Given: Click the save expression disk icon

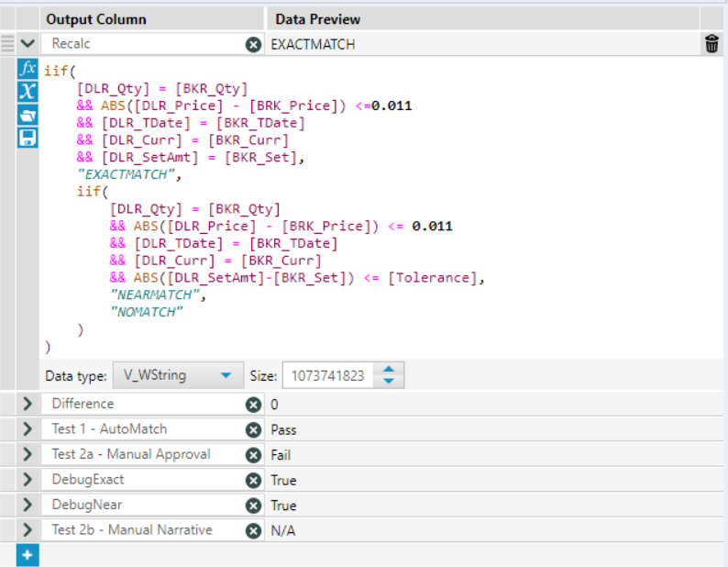Looking at the screenshot, I should [x=28, y=137].
